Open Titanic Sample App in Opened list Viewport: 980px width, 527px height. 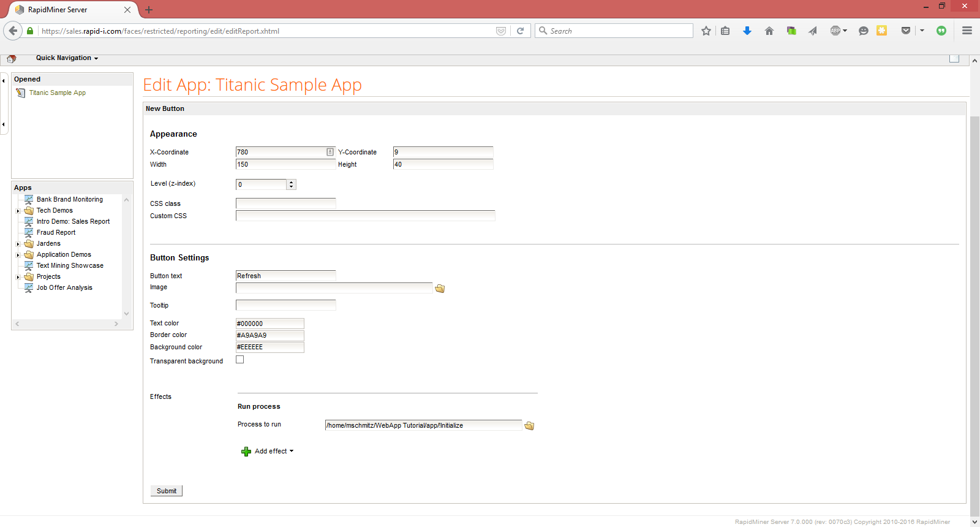58,93
